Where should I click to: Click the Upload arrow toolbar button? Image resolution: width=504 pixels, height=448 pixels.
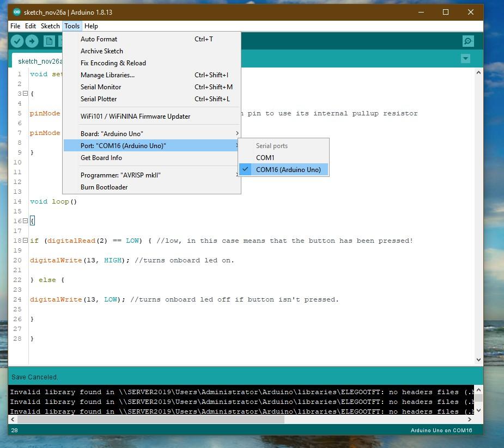pyautogui.click(x=32, y=41)
